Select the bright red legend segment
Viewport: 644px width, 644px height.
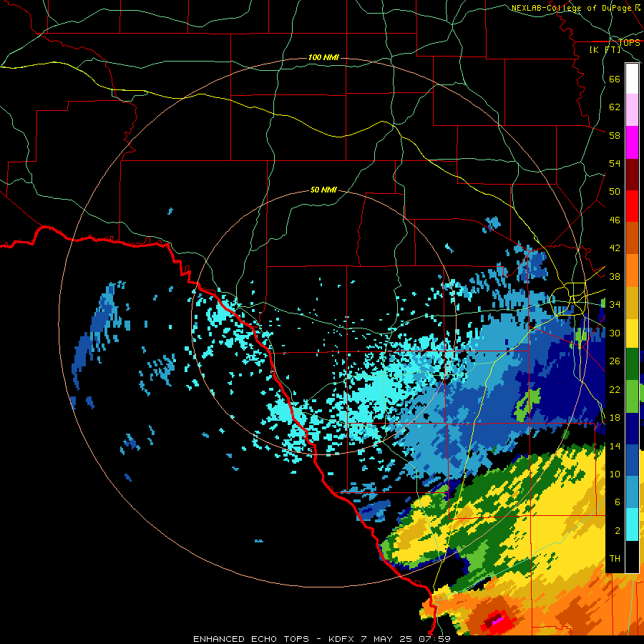coord(632,206)
